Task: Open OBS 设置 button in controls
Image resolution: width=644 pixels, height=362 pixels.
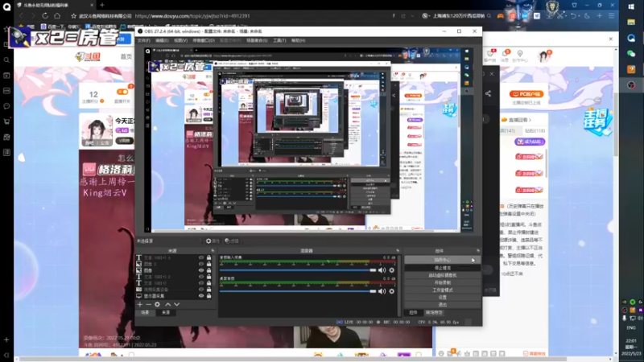Action: 442,297
